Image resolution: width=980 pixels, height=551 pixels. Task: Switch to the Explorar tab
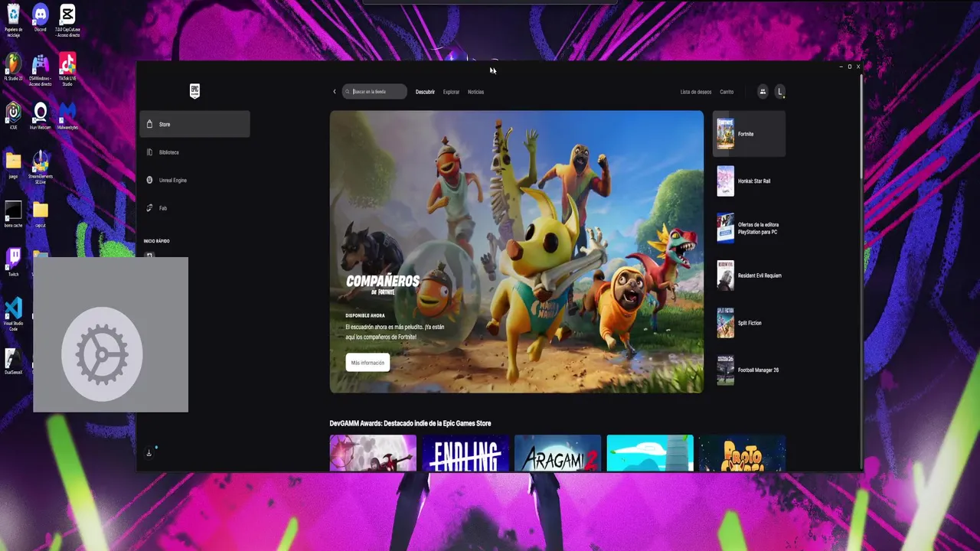pyautogui.click(x=452, y=92)
